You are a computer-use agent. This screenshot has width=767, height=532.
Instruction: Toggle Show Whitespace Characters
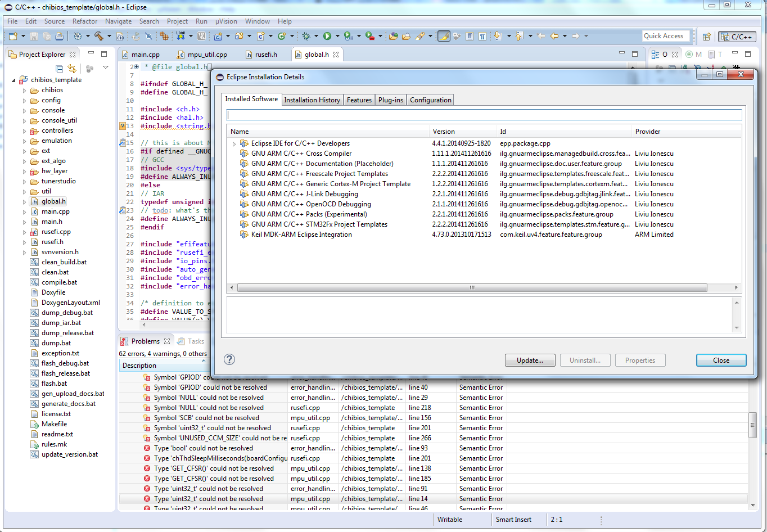482,36
